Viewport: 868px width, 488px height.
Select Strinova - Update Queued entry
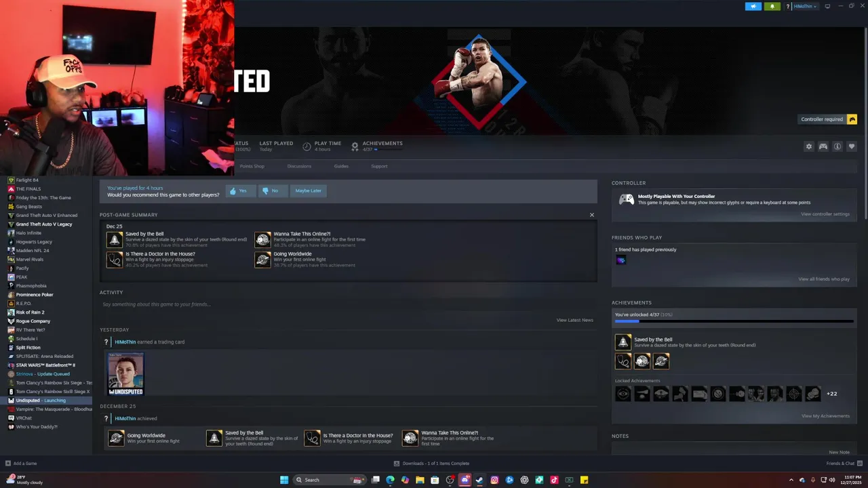click(x=43, y=374)
